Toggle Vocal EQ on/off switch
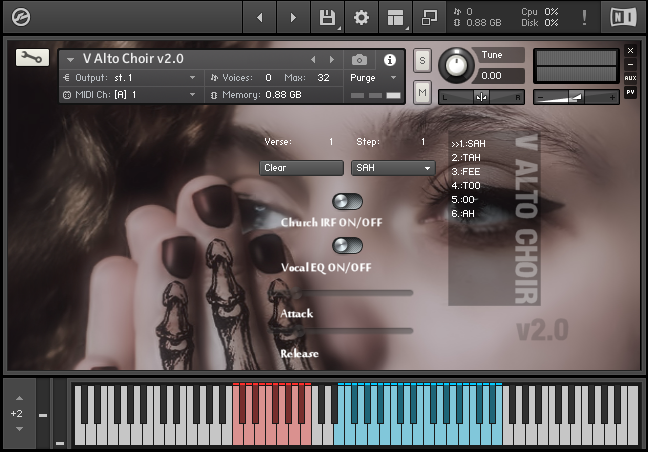 pos(347,246)
